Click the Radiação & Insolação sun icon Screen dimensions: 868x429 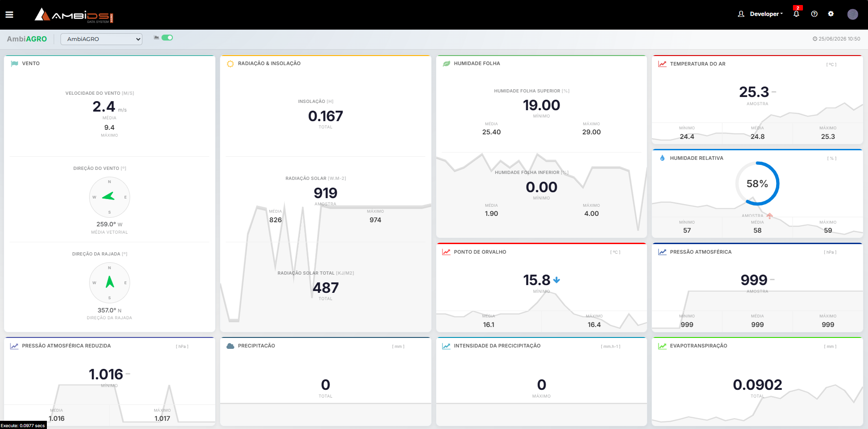point(230,64)
